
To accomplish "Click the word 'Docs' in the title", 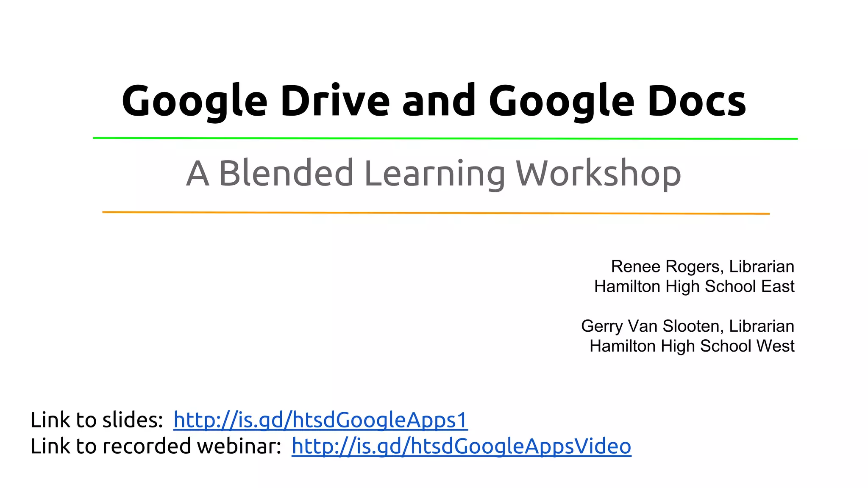I will [696, 101].
